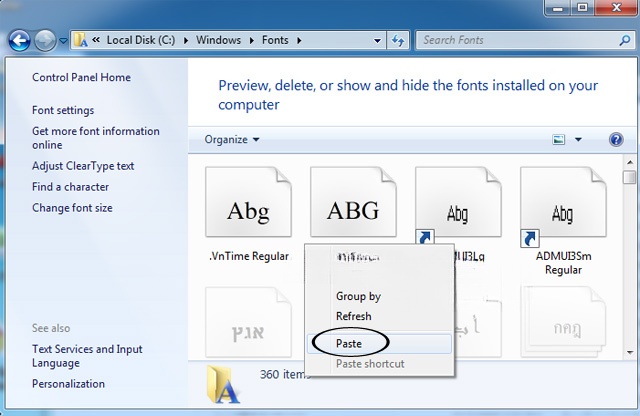Screen dimensions: 640x416
Task: Choose Paste in context menu
Action: point(379,344)
